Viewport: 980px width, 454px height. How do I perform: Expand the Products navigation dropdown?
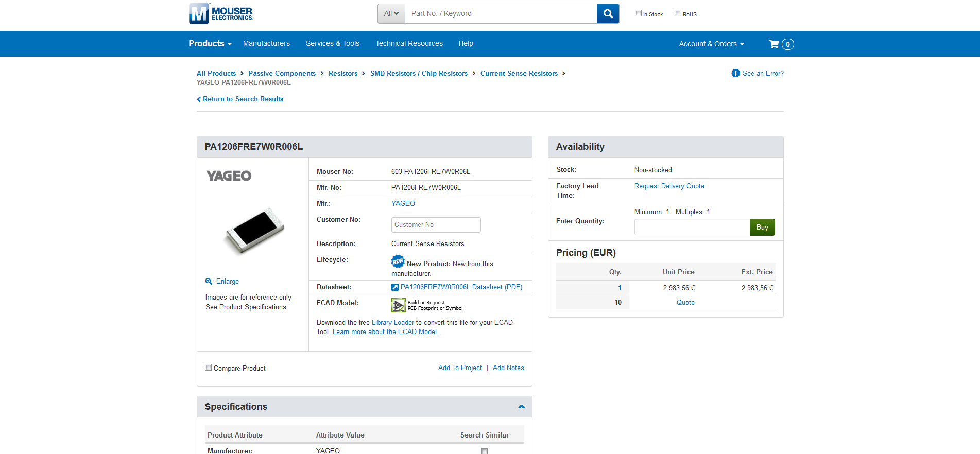tap(210, 44)
